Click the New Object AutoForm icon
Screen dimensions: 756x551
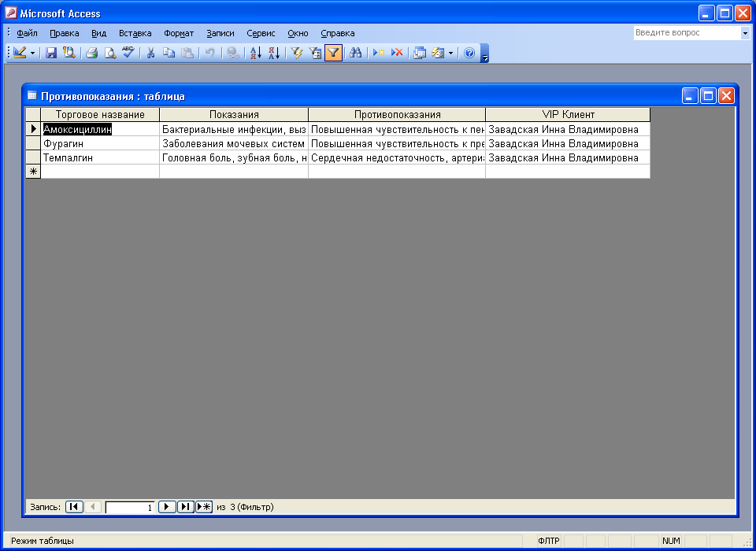(x=438, y=53)
